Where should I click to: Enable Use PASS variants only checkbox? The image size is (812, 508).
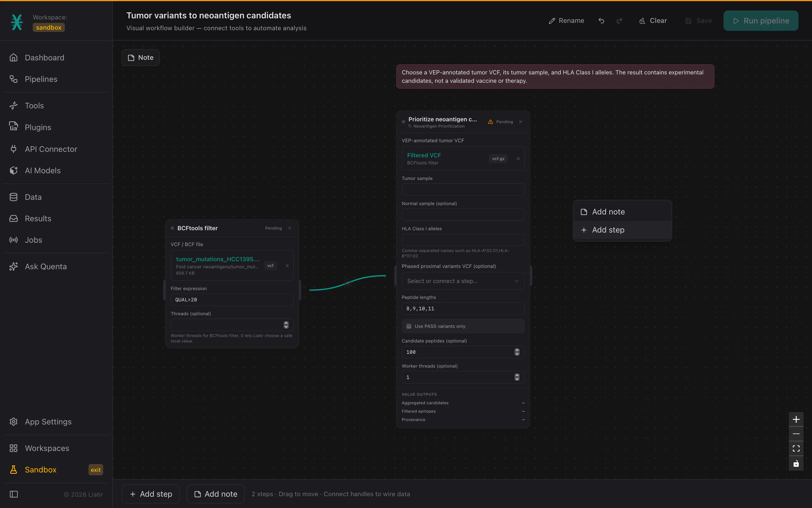409,326
